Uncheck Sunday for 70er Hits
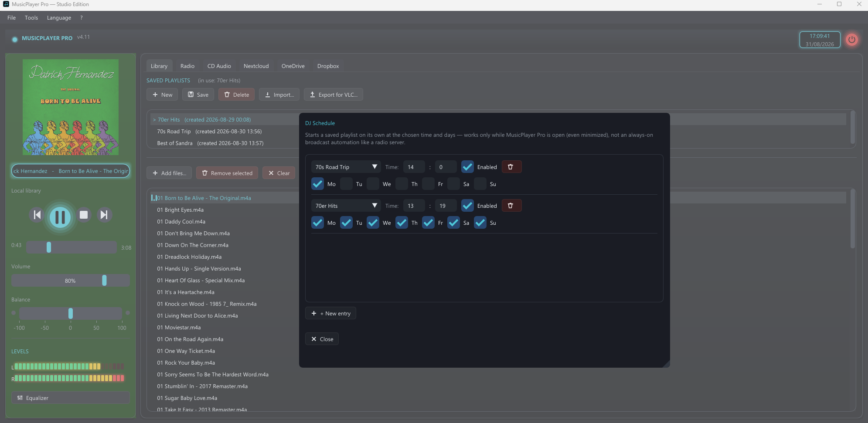868x423 pixels. click(x=480, y=223)
